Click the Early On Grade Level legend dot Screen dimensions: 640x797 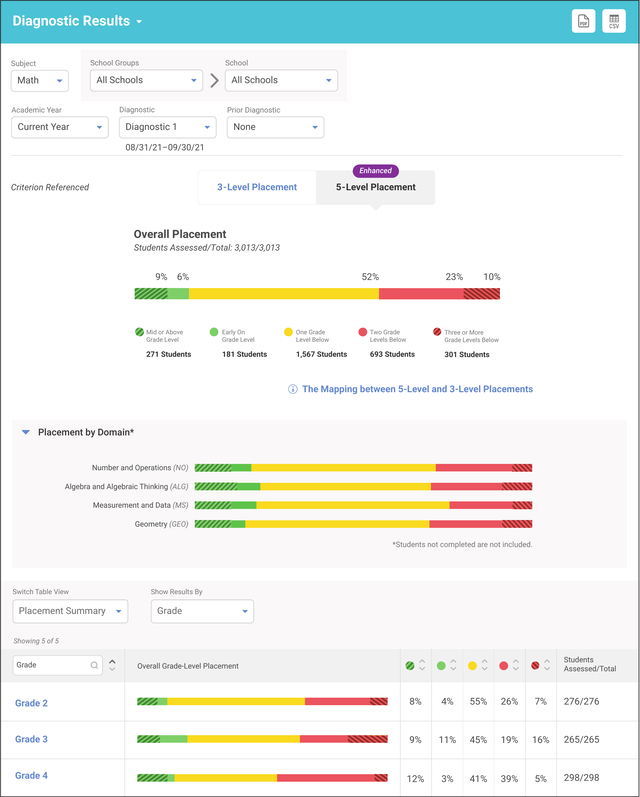(214, 332)
